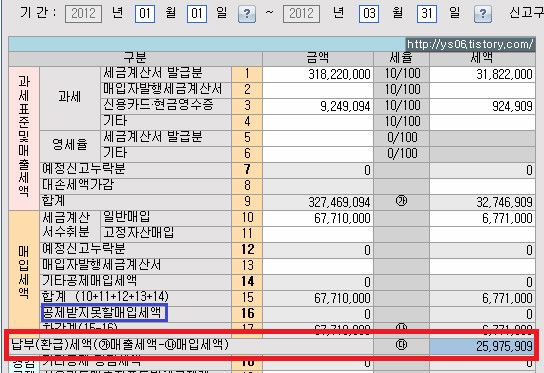Click the 세율 column header
544x373 pixels.
pos(401,58)
